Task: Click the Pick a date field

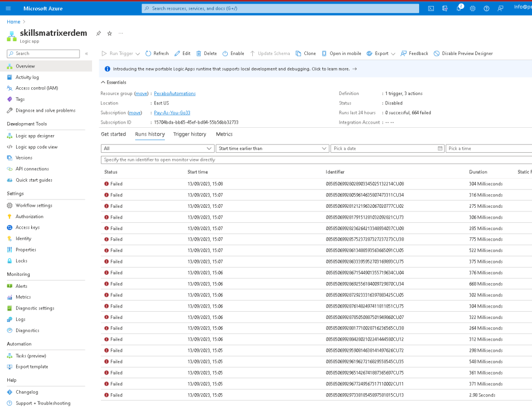Action: pyautogui.click(x=387, y=149)
